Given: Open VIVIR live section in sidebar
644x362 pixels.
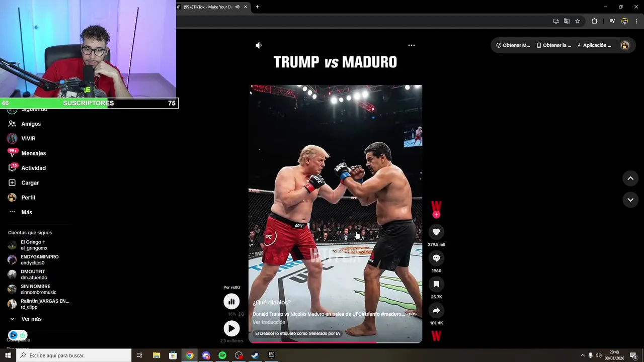Looking at the screenshot, I should 28,138.
